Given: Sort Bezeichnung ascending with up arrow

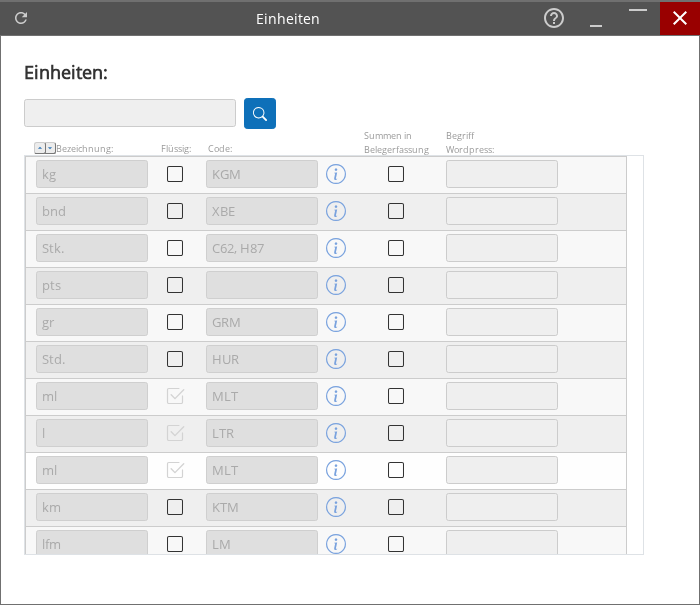Looking at the screenshot, I should 40,148.
